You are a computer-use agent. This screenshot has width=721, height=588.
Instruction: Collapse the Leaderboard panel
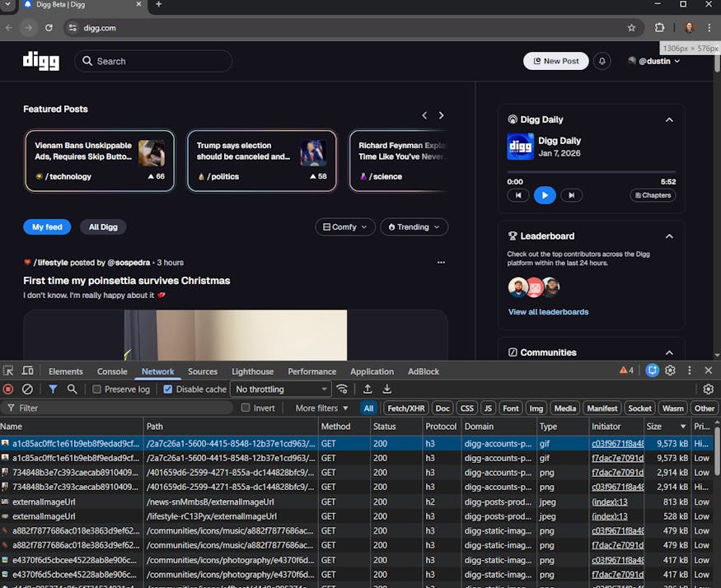click(669, 236)
